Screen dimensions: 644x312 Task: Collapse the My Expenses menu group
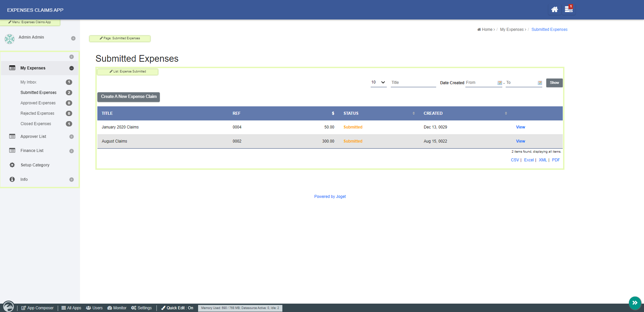[72, 68]
